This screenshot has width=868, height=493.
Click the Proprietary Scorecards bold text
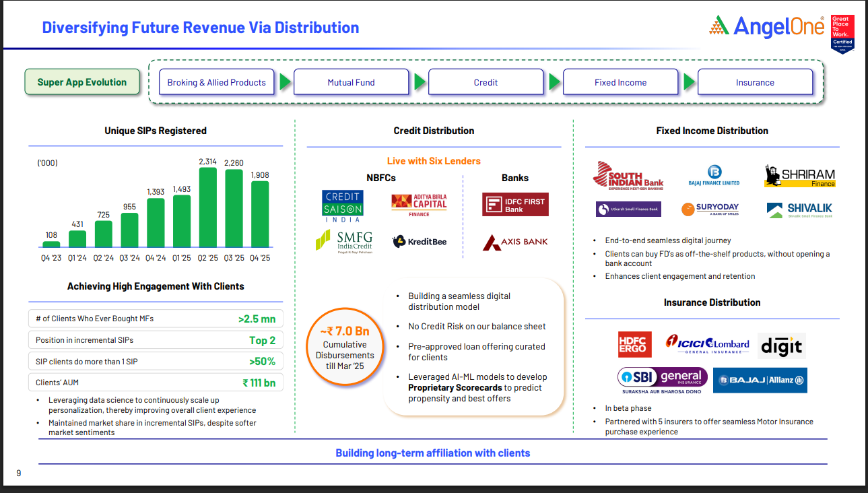[454, 387]
